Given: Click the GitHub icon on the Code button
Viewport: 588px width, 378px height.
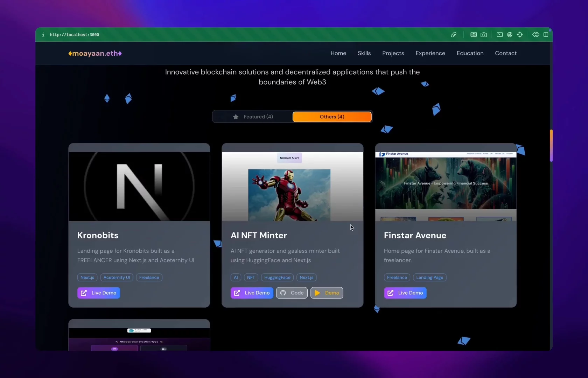Looking at the screenshot, I should [x=283, y=293].
